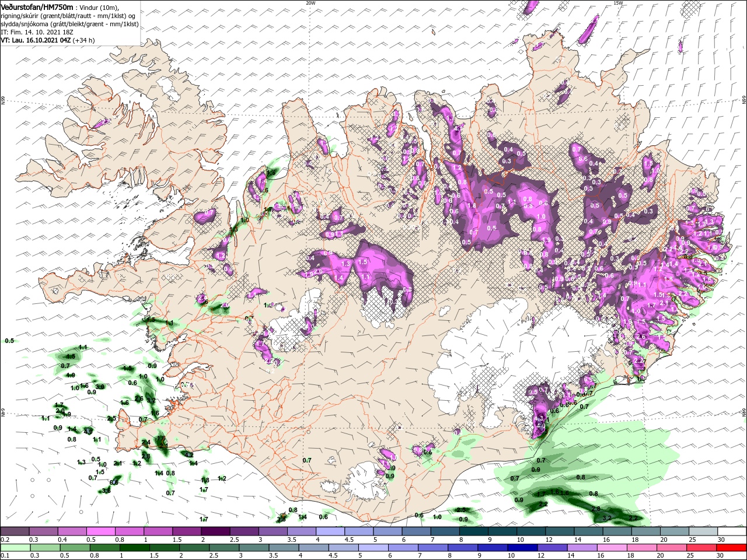Select the top-row 1.5 magenta-purple legend swatch
This screenshot has width=747, height=560.
pos(187,531)
